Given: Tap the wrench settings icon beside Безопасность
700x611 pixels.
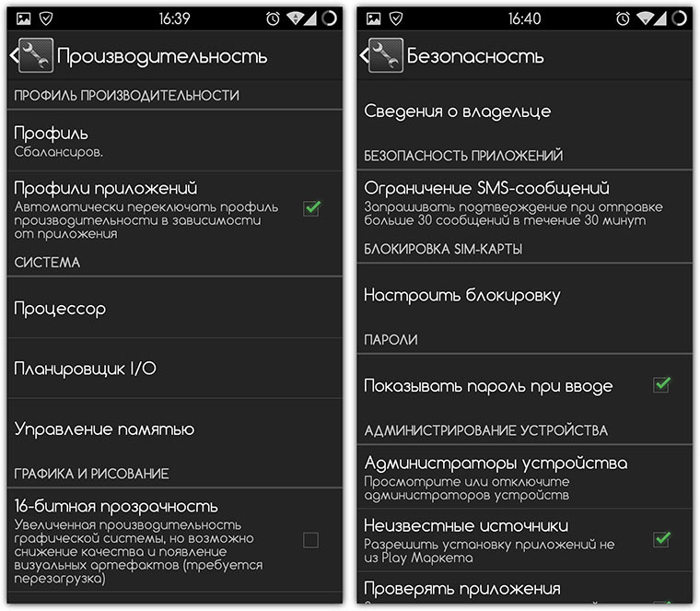Looking at the screenshot, I should click(x=386, y=55).
